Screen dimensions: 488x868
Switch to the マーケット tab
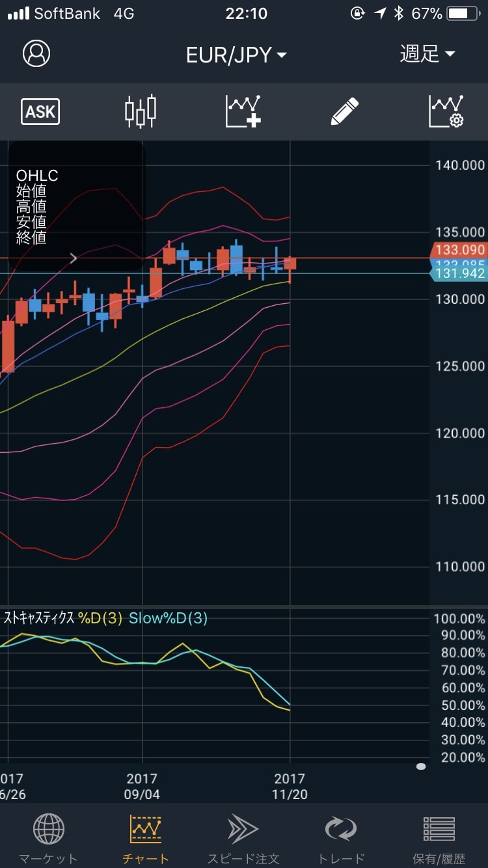pyautogui.click(x=48, y=840)
